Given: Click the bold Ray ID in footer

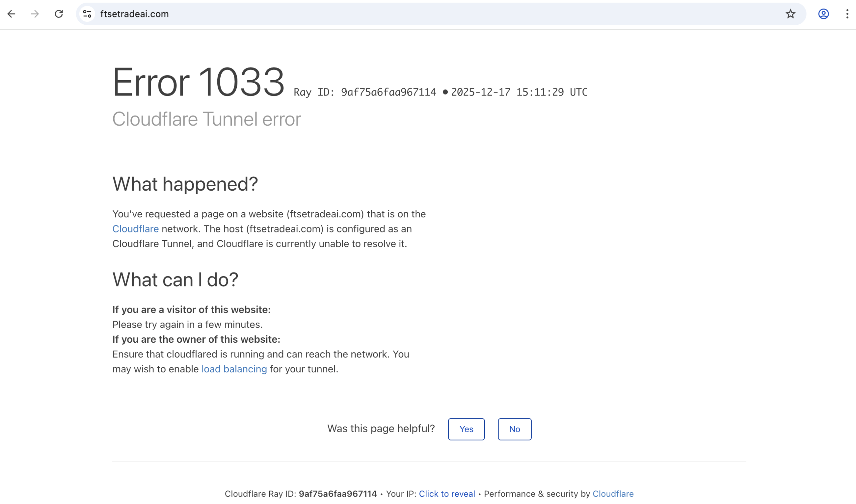Looking at the screenshot, I should 338,494.
